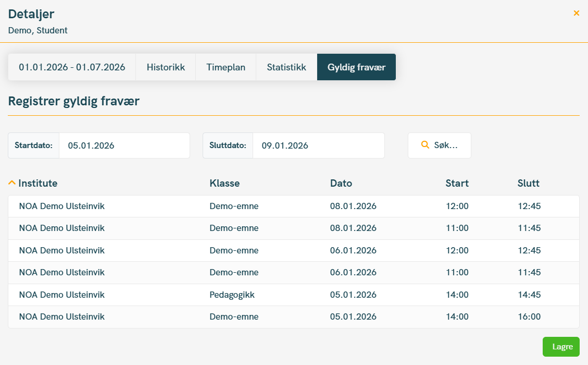Close the Detaljer dialog with the X

coord(577,13)
